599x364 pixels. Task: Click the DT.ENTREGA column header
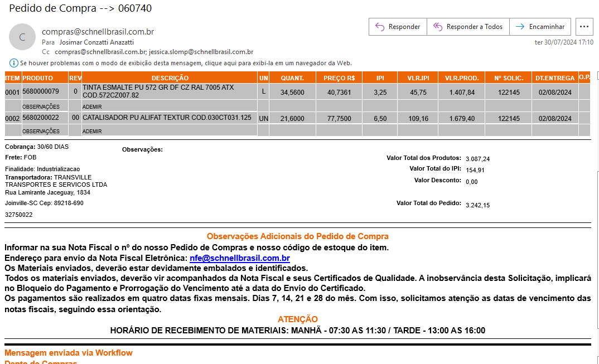pyautogui.click(x=554, y=78)
